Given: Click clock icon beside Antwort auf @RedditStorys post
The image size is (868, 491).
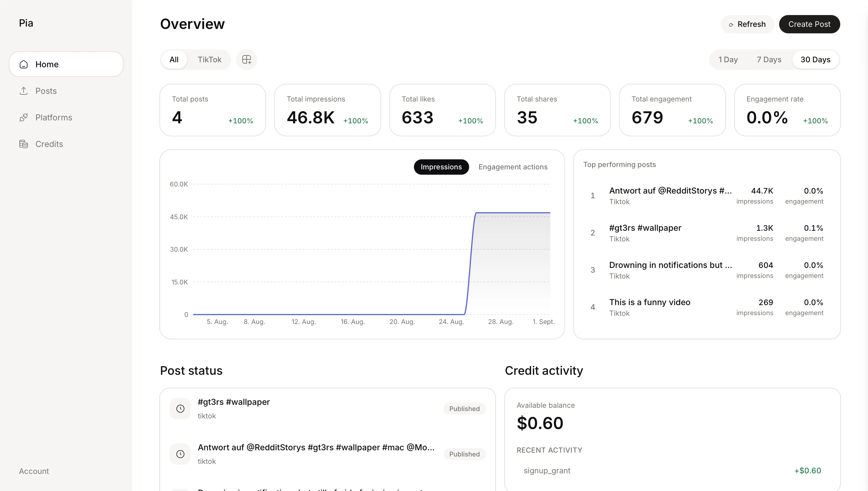Looking at the screenshot, I should point(180,454).
